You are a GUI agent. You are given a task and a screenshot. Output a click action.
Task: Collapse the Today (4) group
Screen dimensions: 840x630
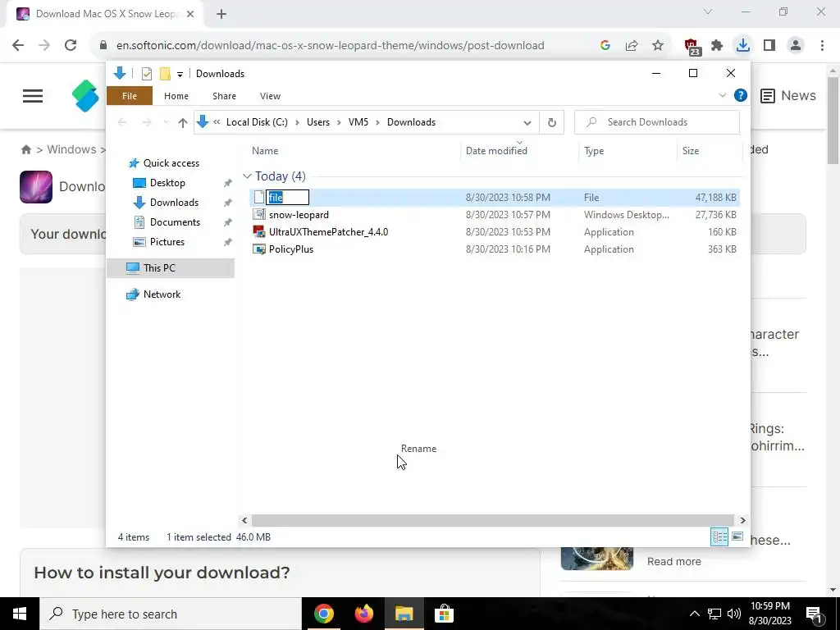247,176
